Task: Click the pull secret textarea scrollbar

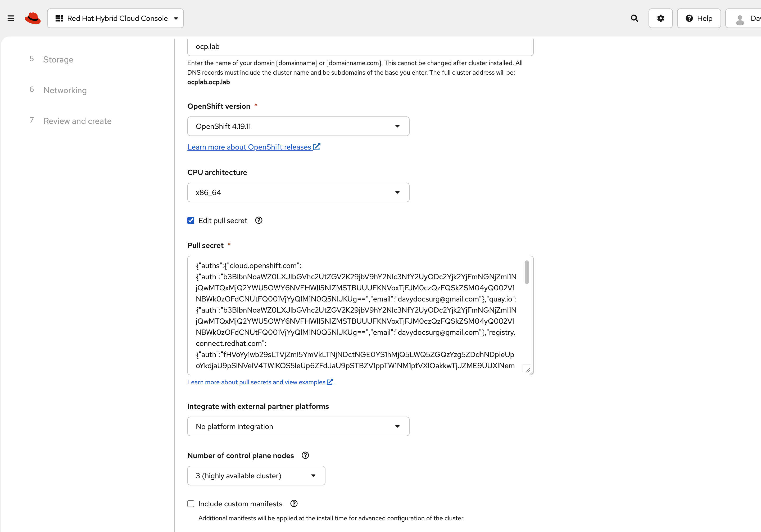Action: pos(526,272)
